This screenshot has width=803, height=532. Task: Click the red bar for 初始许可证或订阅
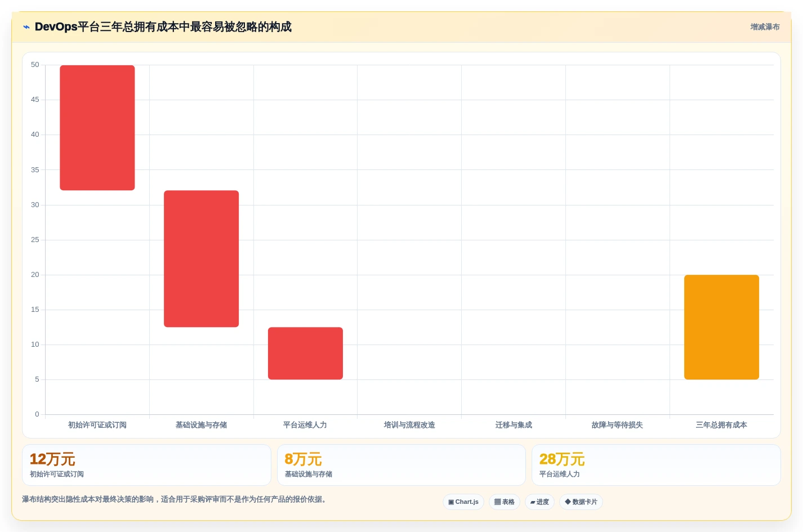click(97, 128)
